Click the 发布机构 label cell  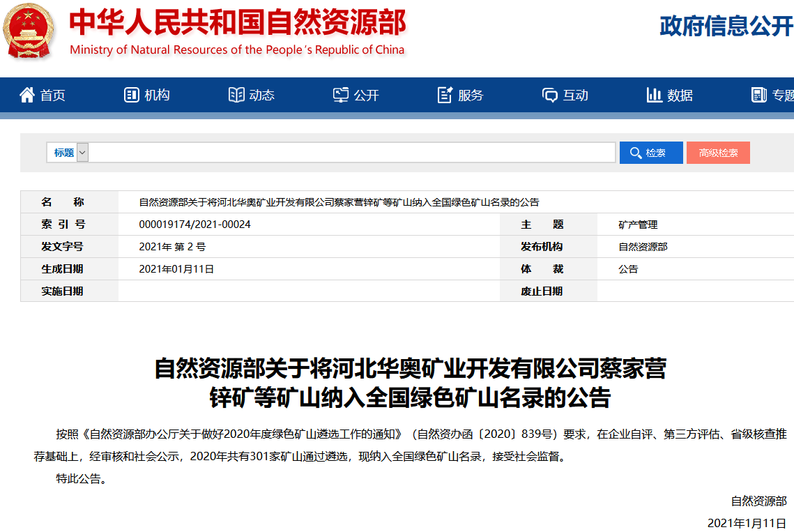549,247
